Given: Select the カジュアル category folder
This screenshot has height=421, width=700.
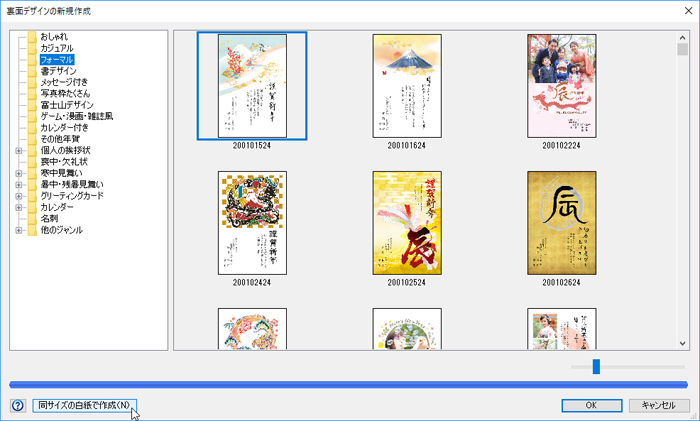Looking at the screenshot, I should click(57, 48).
